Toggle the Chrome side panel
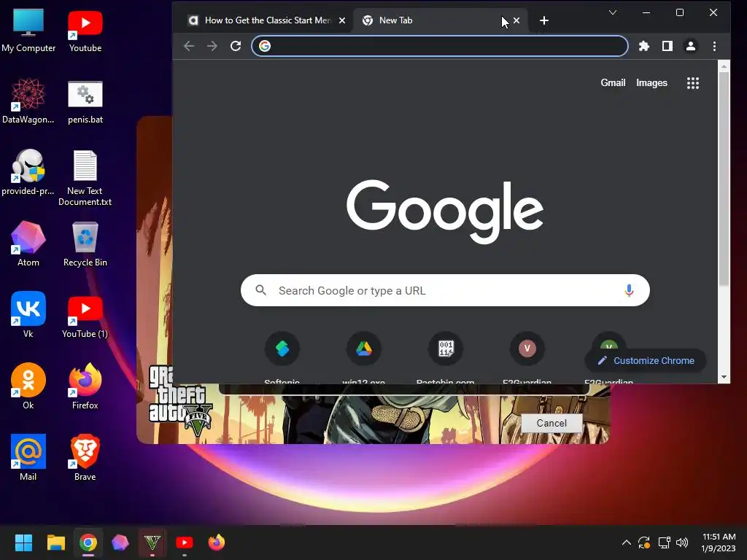Image resolution: width=747 pixels, height=560 pixels. pos(667,46)
